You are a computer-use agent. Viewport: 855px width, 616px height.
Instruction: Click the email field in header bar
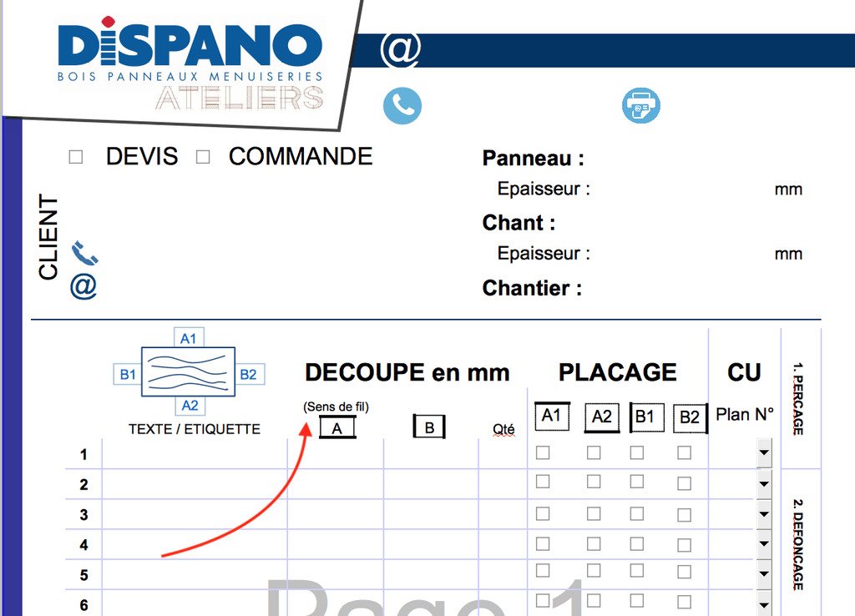[x=638, y=50]
